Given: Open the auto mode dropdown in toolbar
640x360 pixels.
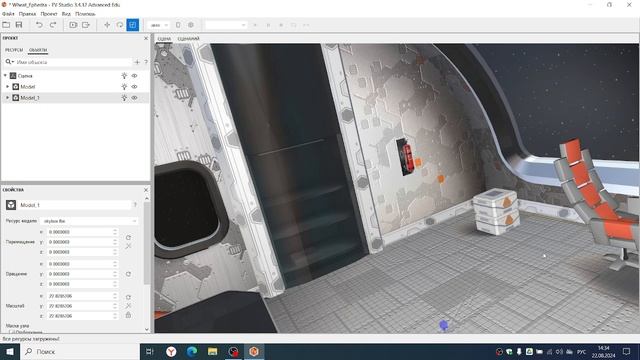Looking at the screenshot, I should tap(159, 25).
